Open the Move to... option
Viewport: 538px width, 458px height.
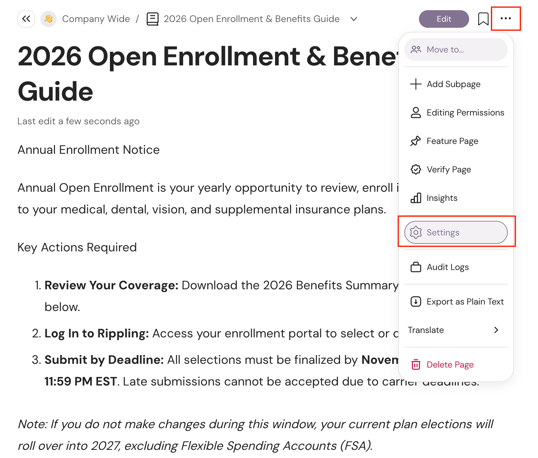(x=456, y=50)
